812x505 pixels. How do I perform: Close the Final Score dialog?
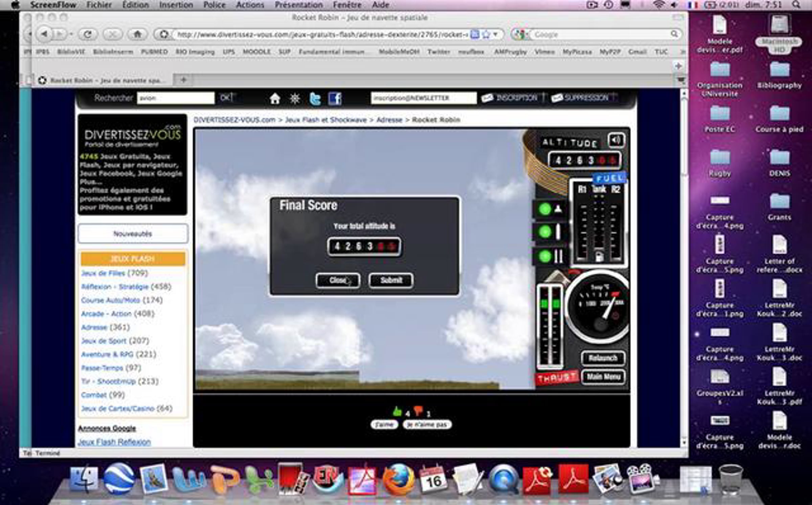coord(338,280)
